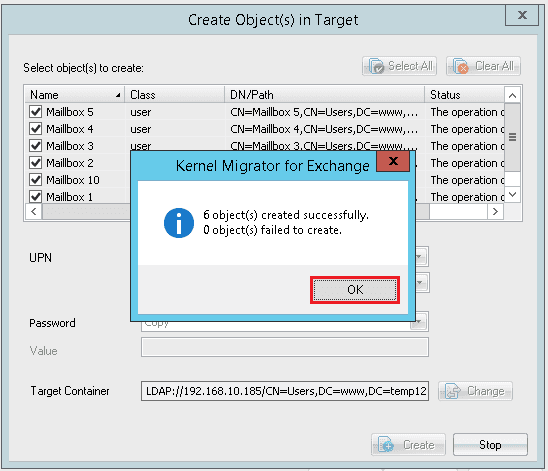Image resolution: width=548 pixels, height=471 pixels.
Task: Click the status text of the Mailbox 1 row
Action: click(467, 197)
